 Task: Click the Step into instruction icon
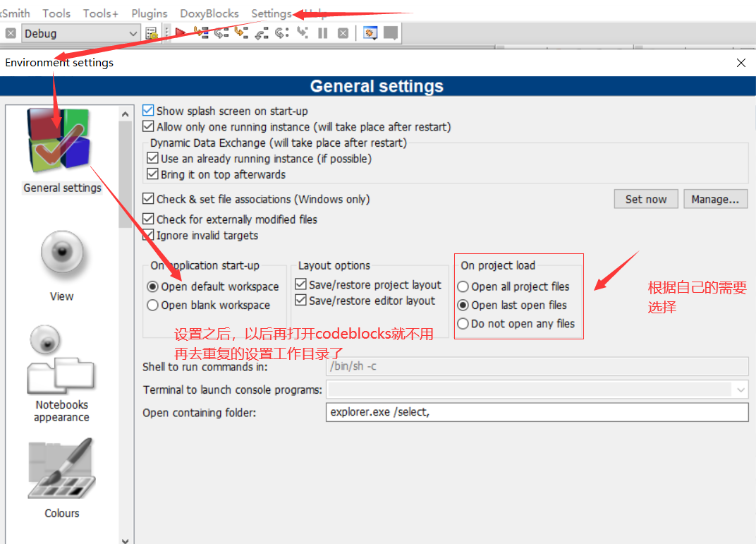coord(303,32)
